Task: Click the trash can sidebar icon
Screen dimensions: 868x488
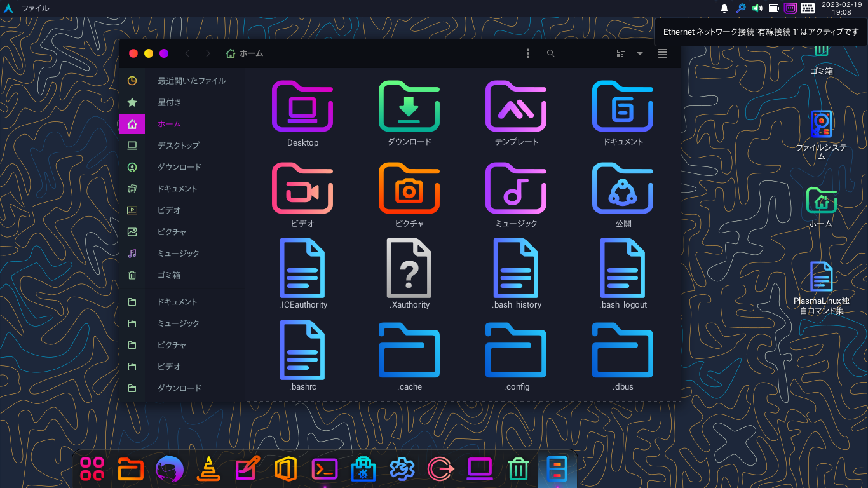Action: click(x=132, y=275)
